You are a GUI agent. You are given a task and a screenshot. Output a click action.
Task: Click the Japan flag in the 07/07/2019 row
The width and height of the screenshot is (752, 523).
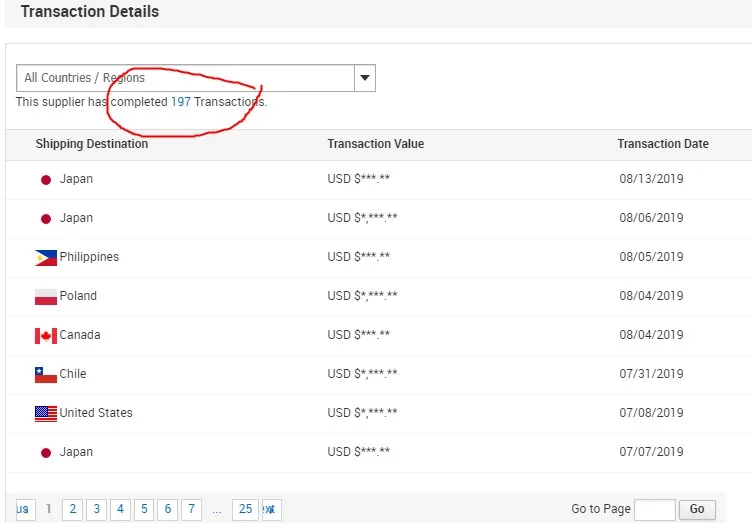[45, 453]
